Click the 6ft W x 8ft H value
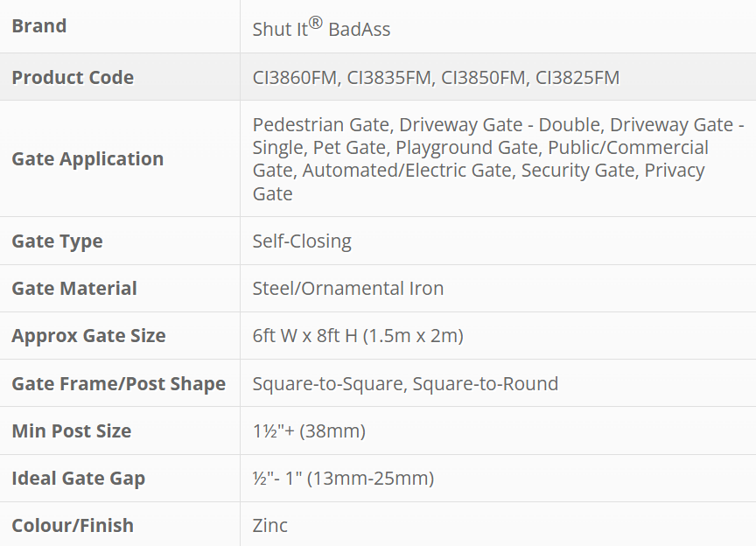This screenshot has height=546, width=756. 358,335
